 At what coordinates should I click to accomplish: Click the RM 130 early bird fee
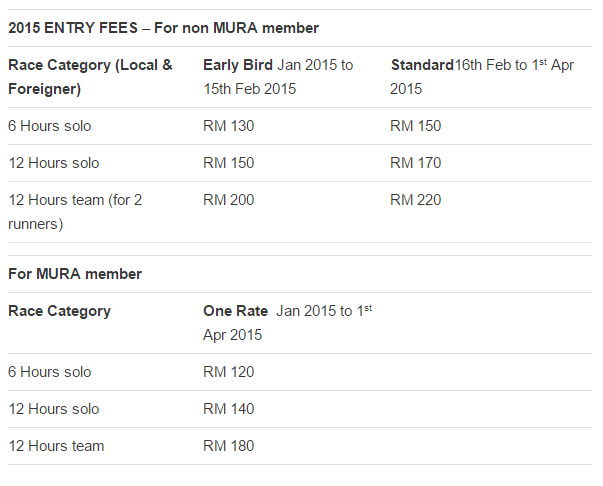(228, 126)
